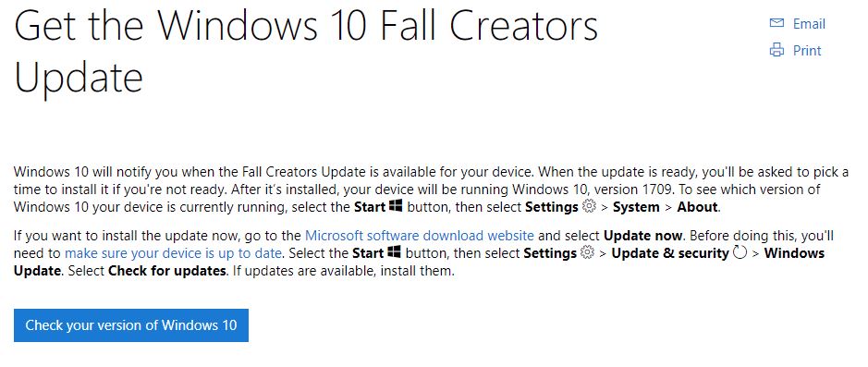
Task: Click the Get the Windows 10 Fall Creators Update heading
Action: coord(306,52)
